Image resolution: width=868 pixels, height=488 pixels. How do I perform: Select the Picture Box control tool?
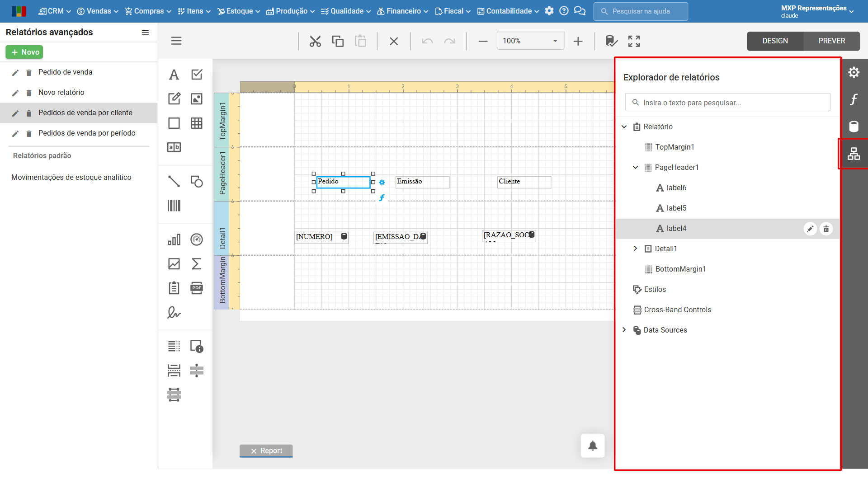pos(197,99)
